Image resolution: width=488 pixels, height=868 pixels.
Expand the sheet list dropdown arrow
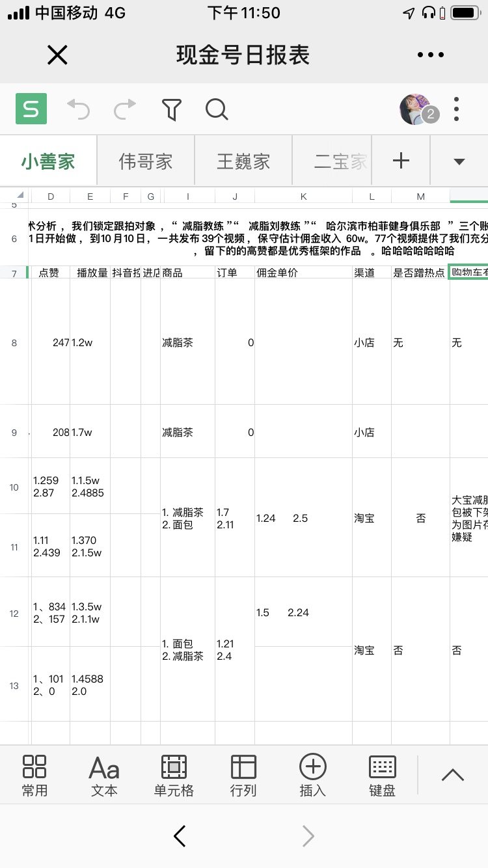(x=459, y=161)
